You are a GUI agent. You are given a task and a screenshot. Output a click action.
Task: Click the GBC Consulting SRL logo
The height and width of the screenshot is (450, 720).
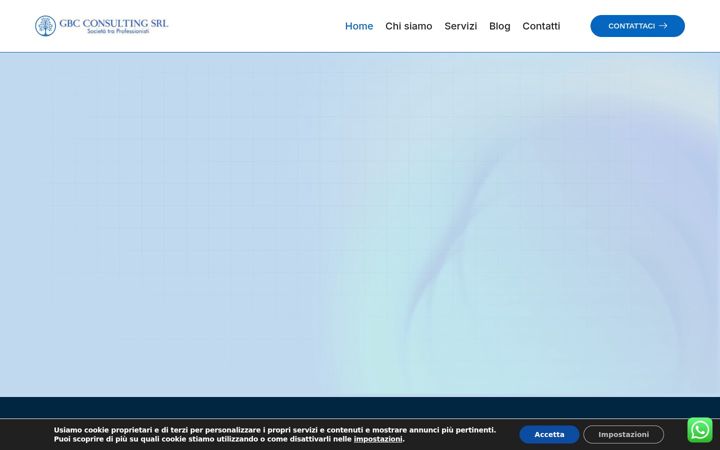101,26
